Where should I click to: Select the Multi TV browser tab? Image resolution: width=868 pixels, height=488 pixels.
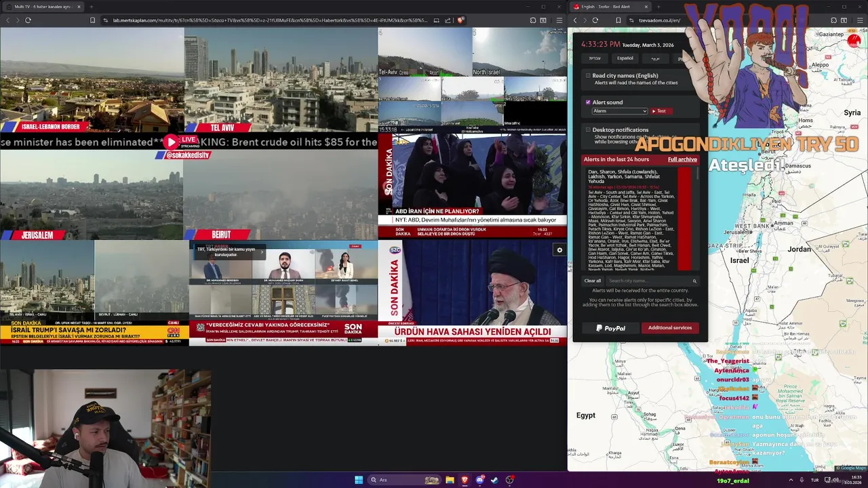pyautogui.click(x=42, y=7)
